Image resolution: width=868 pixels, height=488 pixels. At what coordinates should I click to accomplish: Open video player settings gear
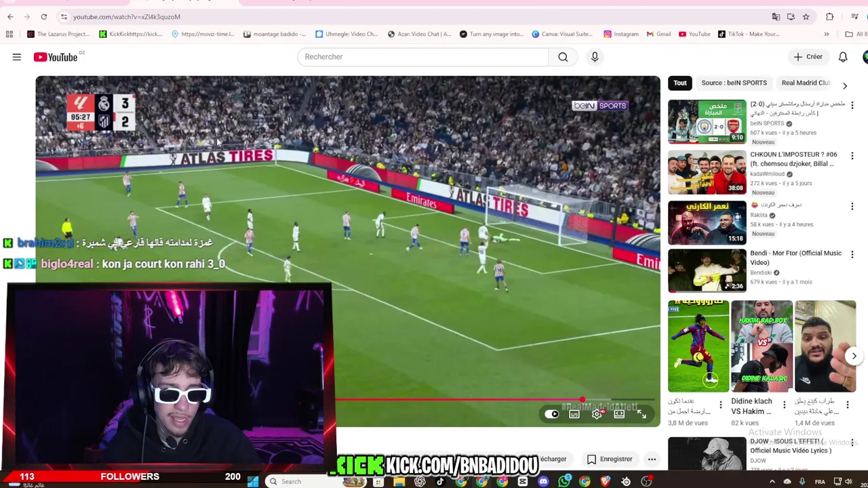click(597, 414)
